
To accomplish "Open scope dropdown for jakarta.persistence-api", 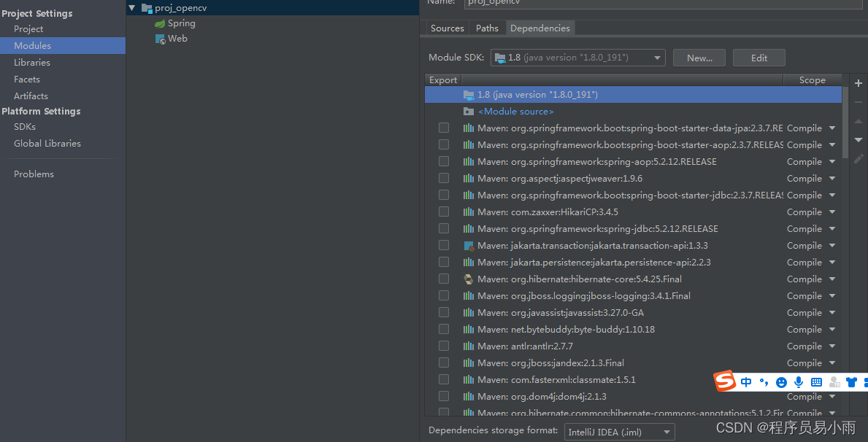I will pos(832,263).
